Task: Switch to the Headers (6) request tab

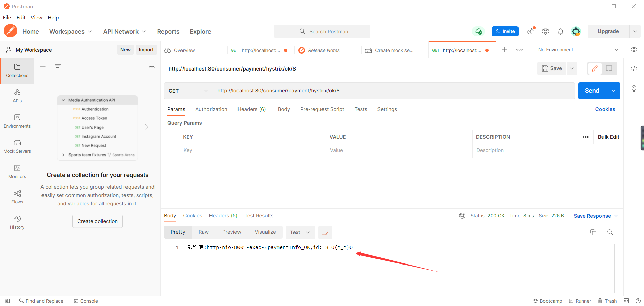Action: (x=252, y=109)
